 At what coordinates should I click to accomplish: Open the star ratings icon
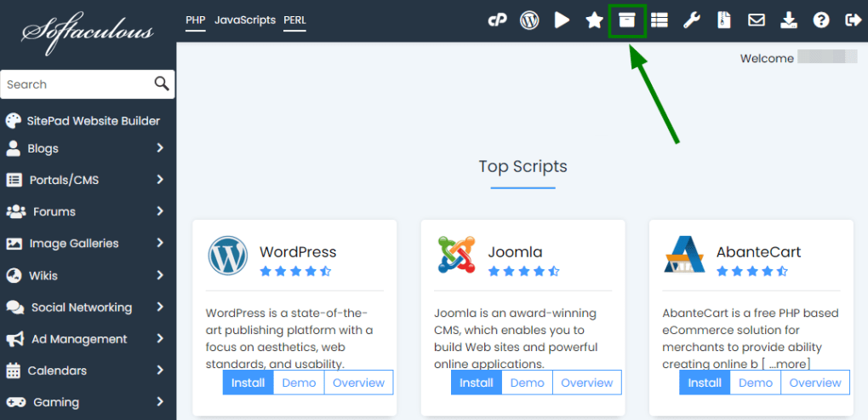pyautogui.click(x=594, y=20)
